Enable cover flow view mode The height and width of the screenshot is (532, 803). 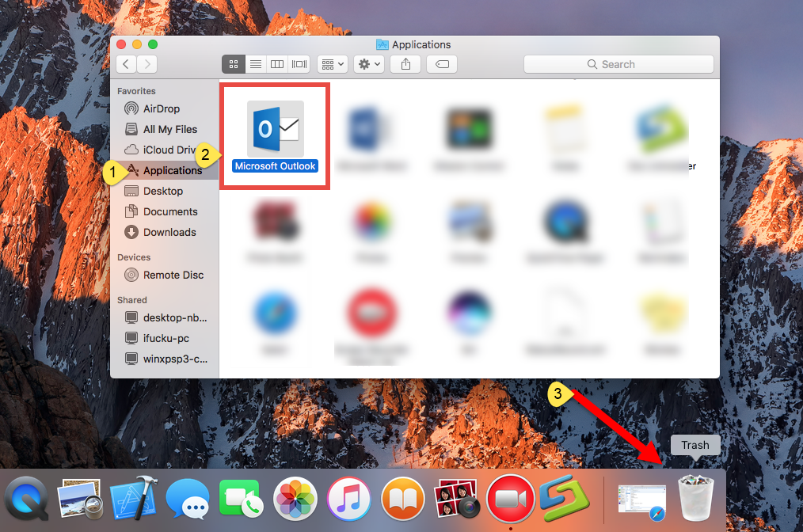(299, 64)
